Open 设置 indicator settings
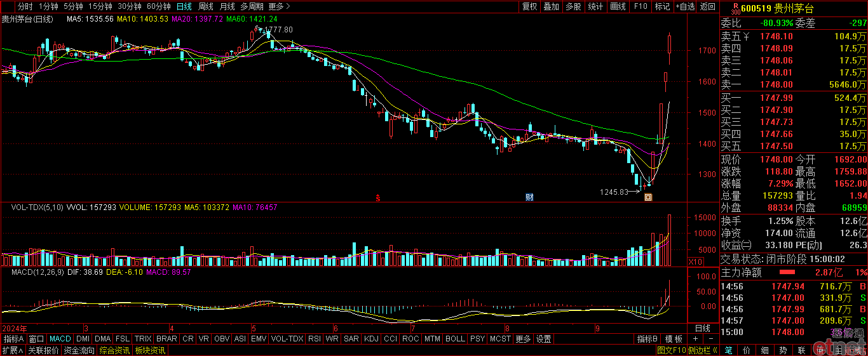The width and height of the screenshot is (868, 356). 543,339
